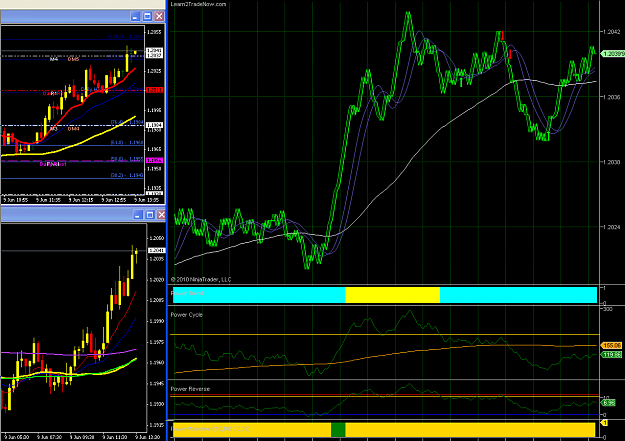Select the green segment in PowerMomentum bar
This screenshot has height=441, width=625.
(x=338, y=430)
